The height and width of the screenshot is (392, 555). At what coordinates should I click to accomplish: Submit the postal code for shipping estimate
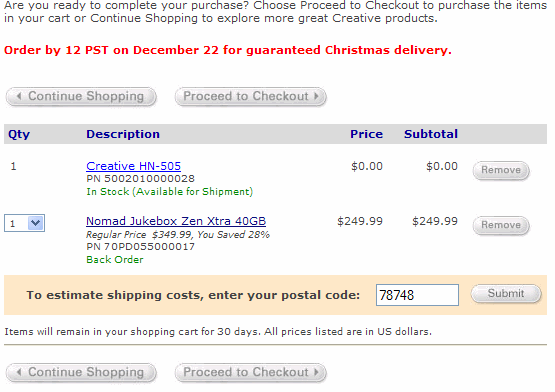point(506,294)
